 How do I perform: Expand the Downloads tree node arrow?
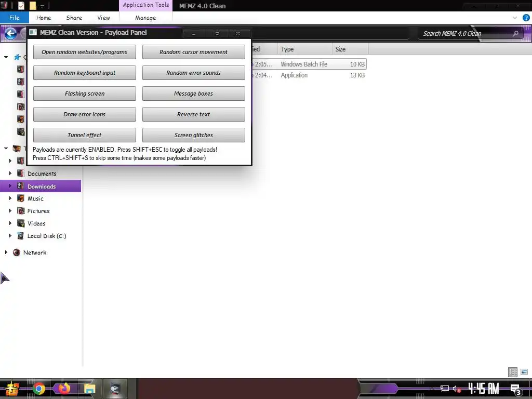coord(10,186)
